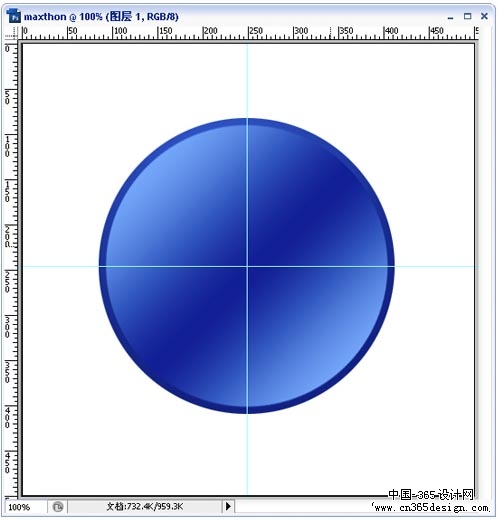Click the document size info 732.4K/959.3K
Viewport: 499px width, 522px height.
coord(144,507)
